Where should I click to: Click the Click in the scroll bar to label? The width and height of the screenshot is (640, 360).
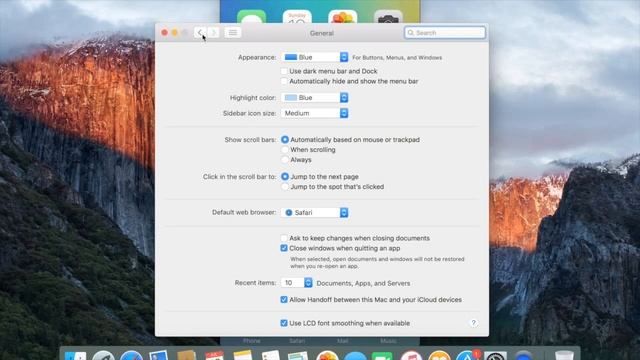click(240, 177)
